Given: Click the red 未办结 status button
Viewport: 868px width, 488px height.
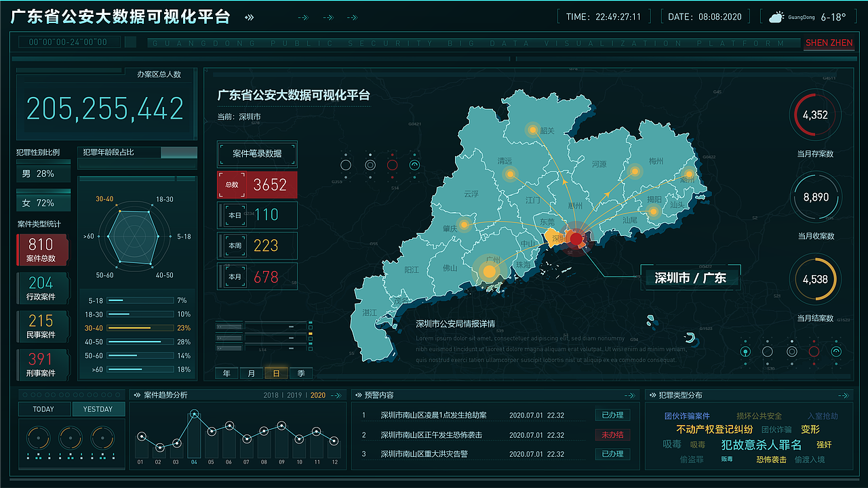Looking at the screenshot, I should 612,434.
